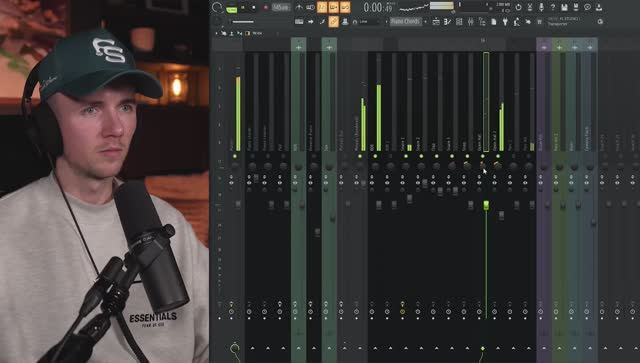Click the Open Hat pan knob
640x363 pixels.
coord(483,166)
